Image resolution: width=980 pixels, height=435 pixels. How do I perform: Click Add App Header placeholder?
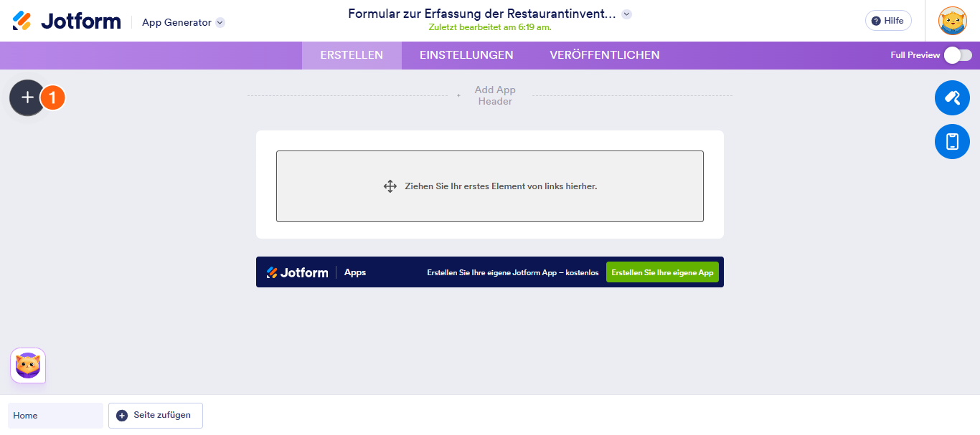[495, 95]
